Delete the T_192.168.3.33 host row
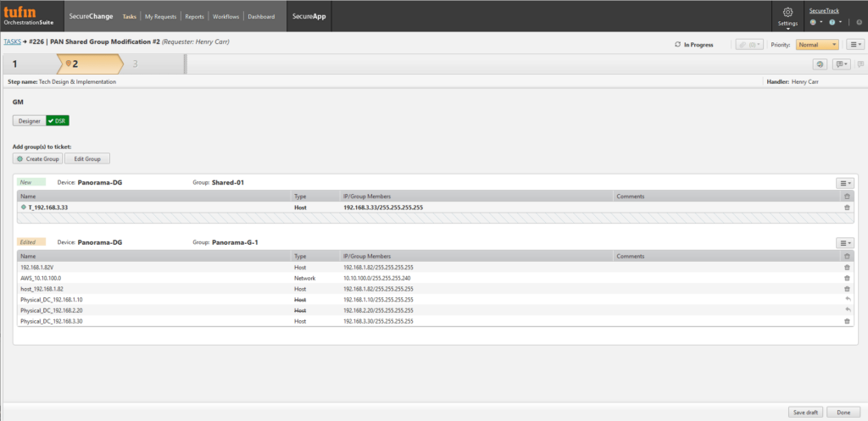This screenshot has height=421, width=868. tap(847, 208)
